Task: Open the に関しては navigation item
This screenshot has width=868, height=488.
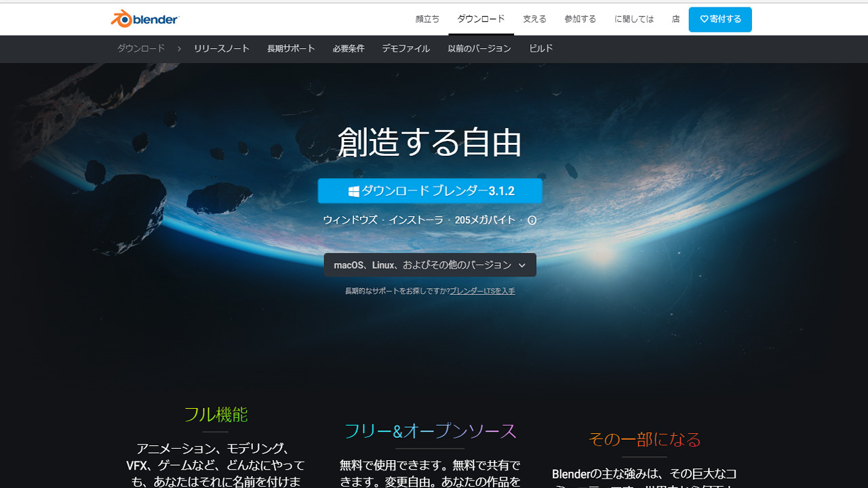Action: 634,19
